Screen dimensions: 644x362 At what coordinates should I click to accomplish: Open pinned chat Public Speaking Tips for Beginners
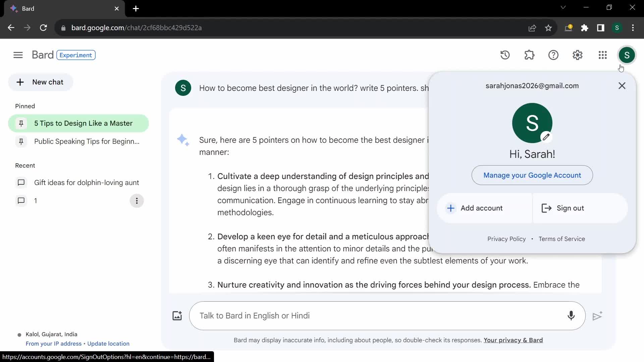pos(78,141)
